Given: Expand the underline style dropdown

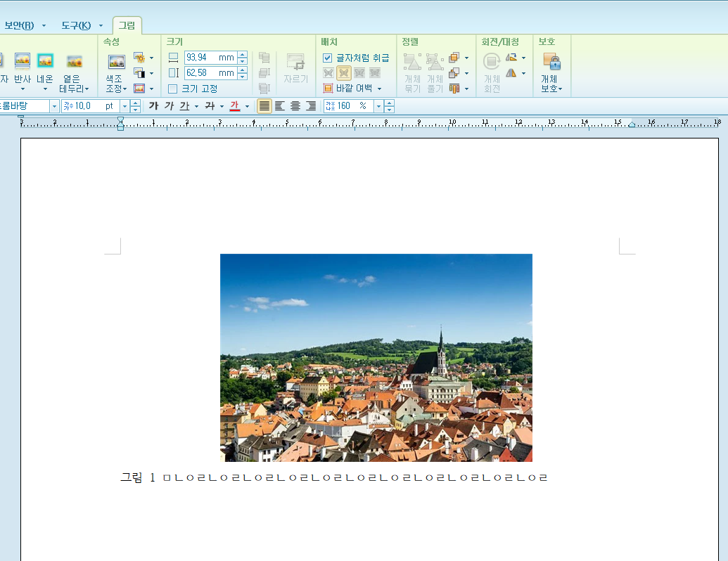Looking at the screenshot, I should point(197,106).
